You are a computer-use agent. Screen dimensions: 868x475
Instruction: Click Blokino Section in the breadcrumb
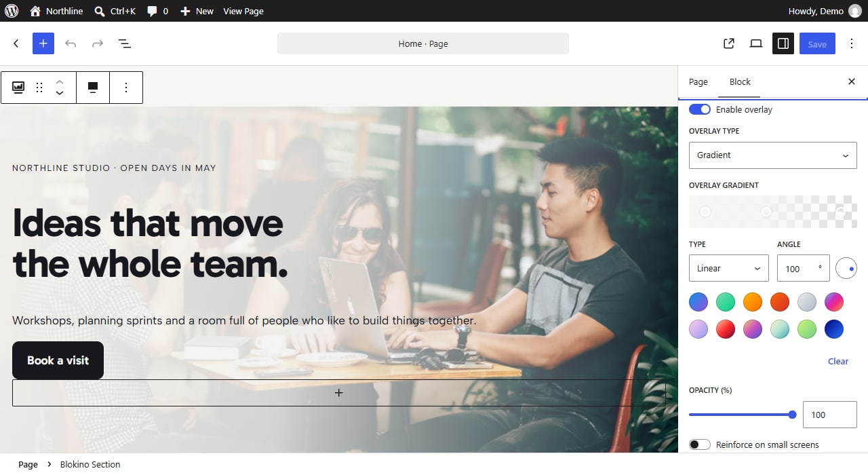[x=90, y=464]
